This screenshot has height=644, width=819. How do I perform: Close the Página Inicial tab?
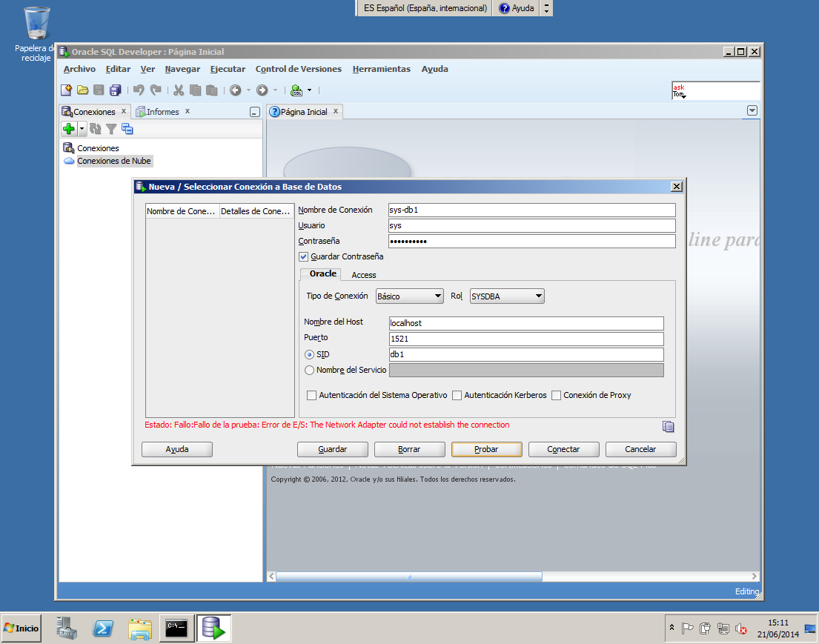[x=336, y=111]
